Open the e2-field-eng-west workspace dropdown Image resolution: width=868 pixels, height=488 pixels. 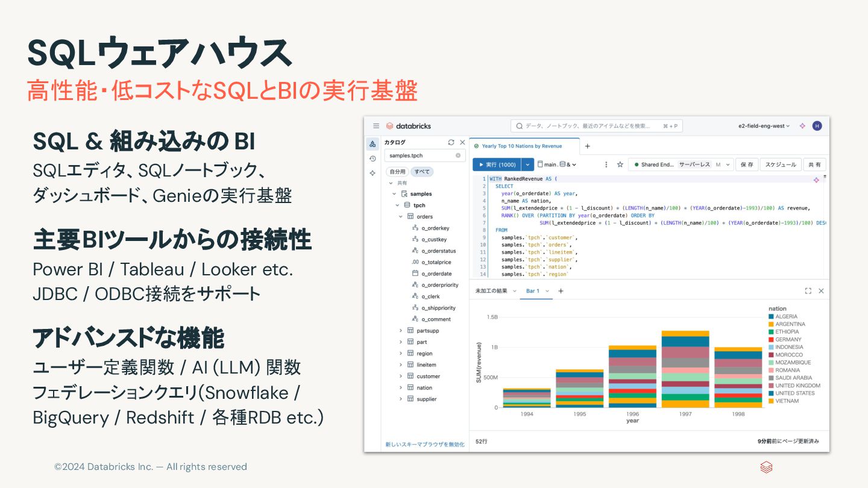pyautogui.click(x=764, y=126)
